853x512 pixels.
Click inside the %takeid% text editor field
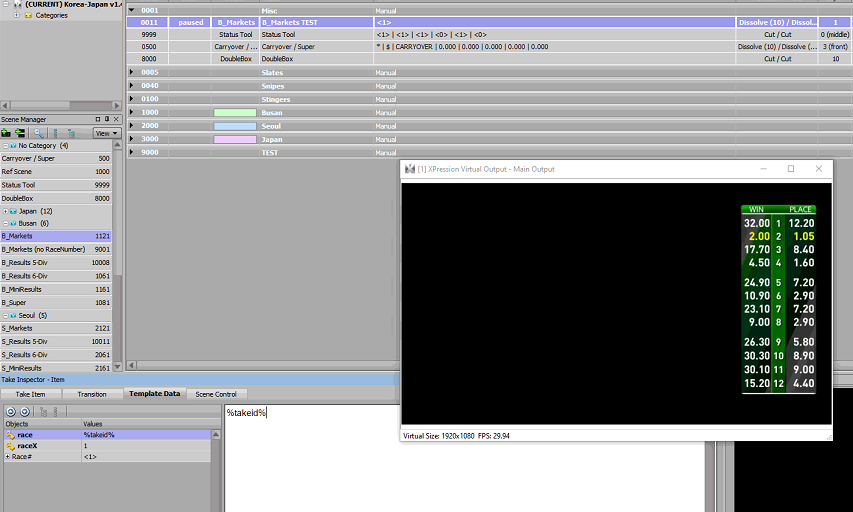pyautogui.click(x=466, y=458)
